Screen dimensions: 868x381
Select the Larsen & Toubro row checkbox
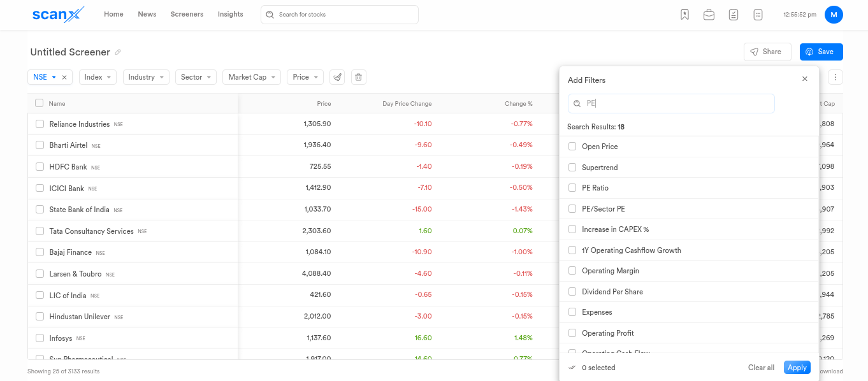pos(40,274)
